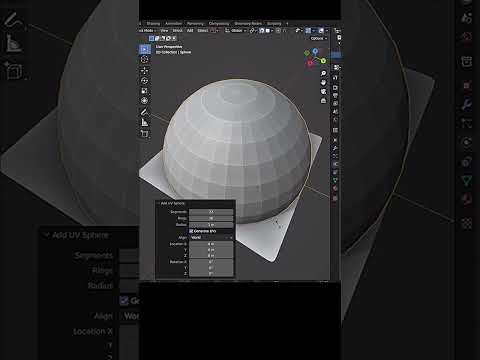Add a new workspace with plus button

coord(287,23)
